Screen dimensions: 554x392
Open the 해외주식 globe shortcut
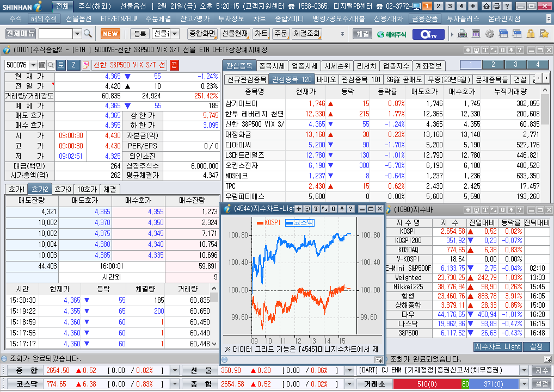[x=391, y=34]
